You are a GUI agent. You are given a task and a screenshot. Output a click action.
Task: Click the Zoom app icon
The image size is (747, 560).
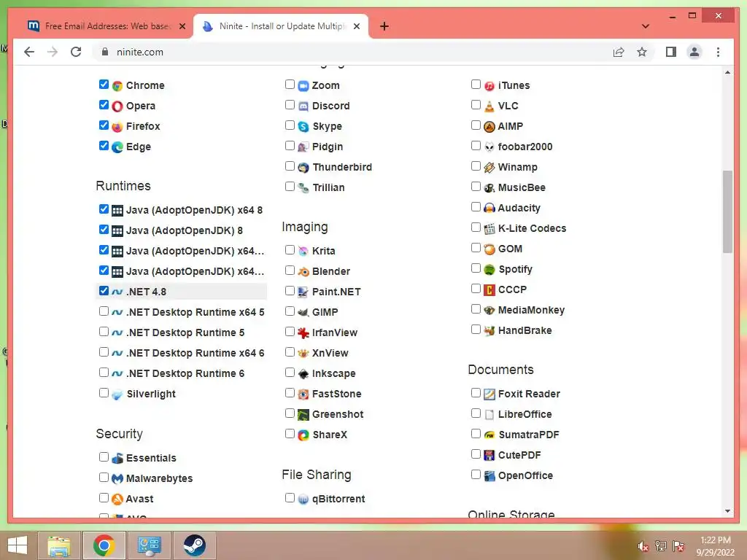point(303,86)
